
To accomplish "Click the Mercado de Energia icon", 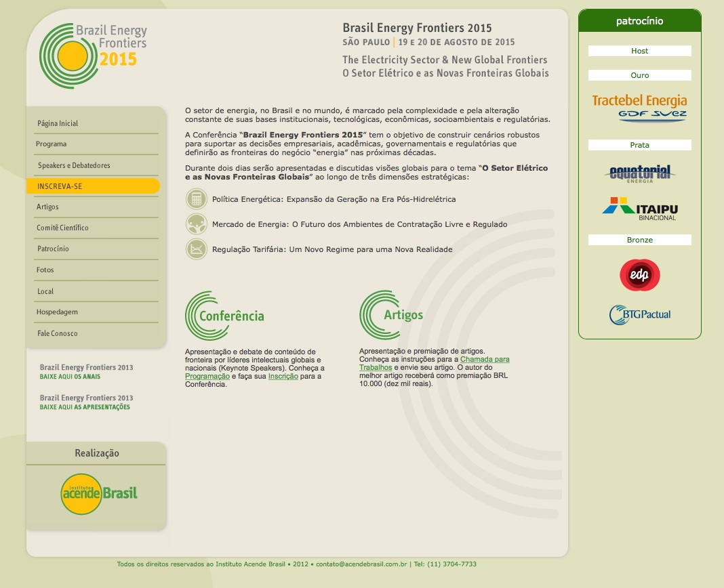I will (x=196, y=224).
